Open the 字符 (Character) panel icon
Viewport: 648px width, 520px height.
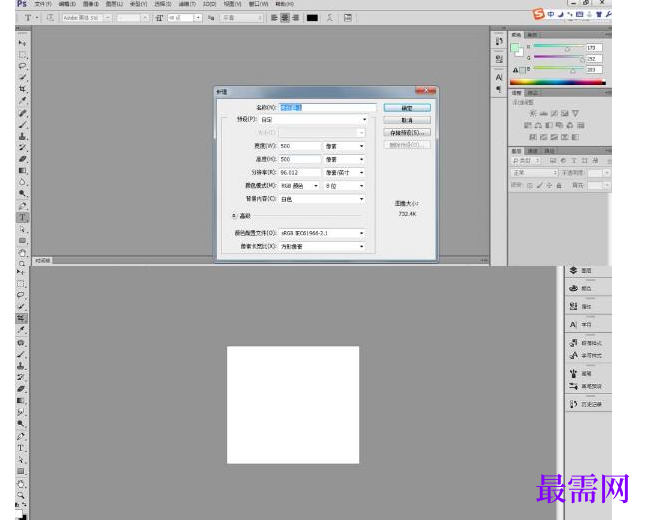point(574,324)
